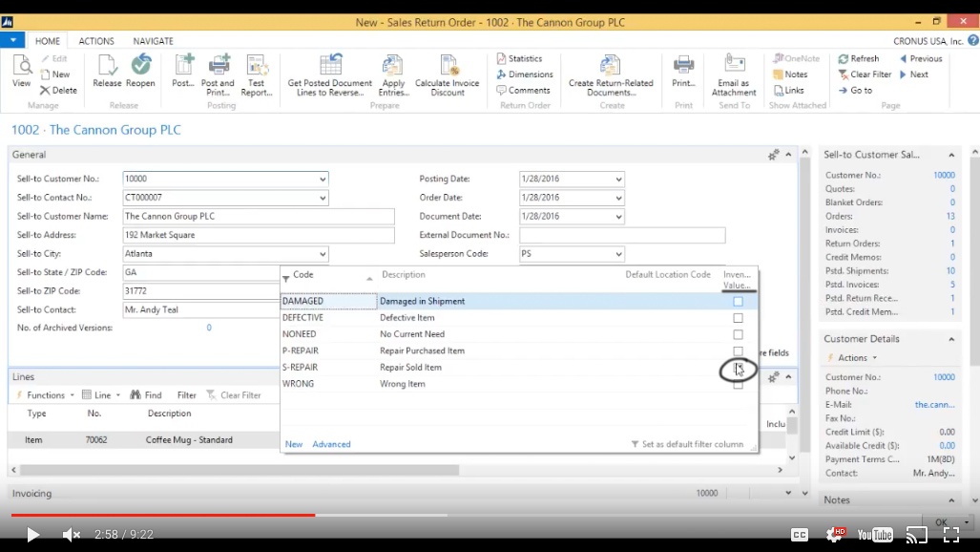The height and width of the screenshot is (552, 980).
Task: Open the Document Date dropdown
Action: point(618,217)
